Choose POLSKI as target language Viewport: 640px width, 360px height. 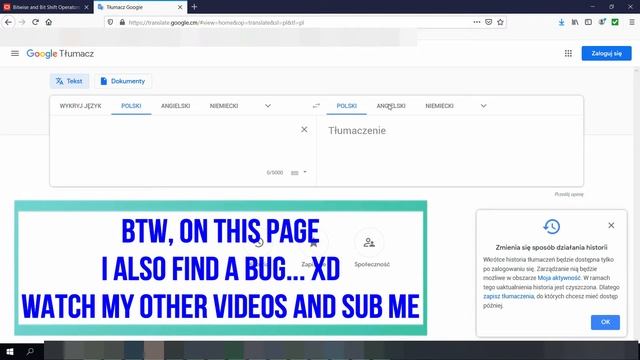(347, 106)
